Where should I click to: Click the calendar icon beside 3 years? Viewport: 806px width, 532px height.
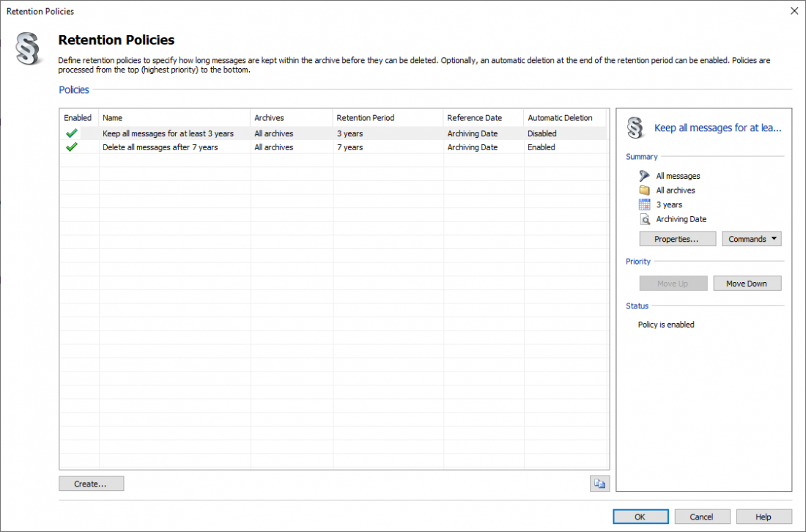coord(644,205)
